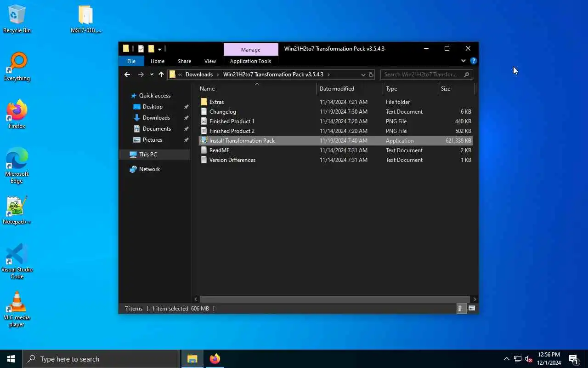The image size is (588, 368).
Task: Select the ReadME text document
Action: (x=336, y=150)
